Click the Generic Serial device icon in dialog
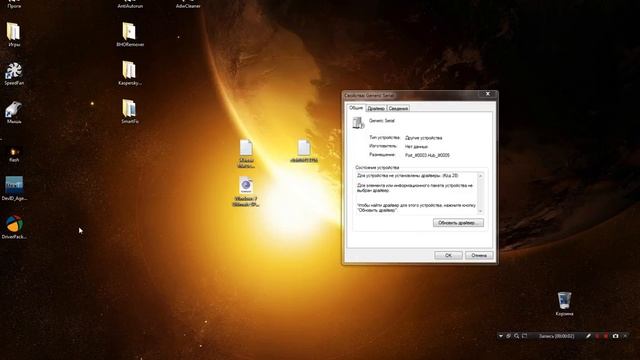The width and height of the screenshot is (640, 360). (x=358, y=123)
